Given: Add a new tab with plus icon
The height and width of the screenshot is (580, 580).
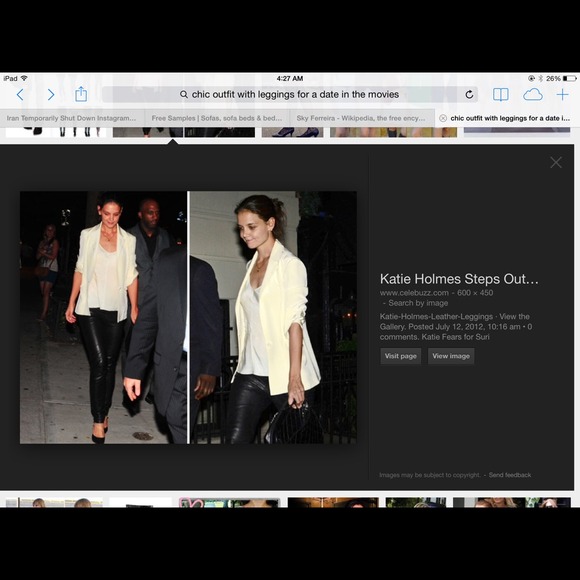Looking at the screenshot, I should coord(562,95).
